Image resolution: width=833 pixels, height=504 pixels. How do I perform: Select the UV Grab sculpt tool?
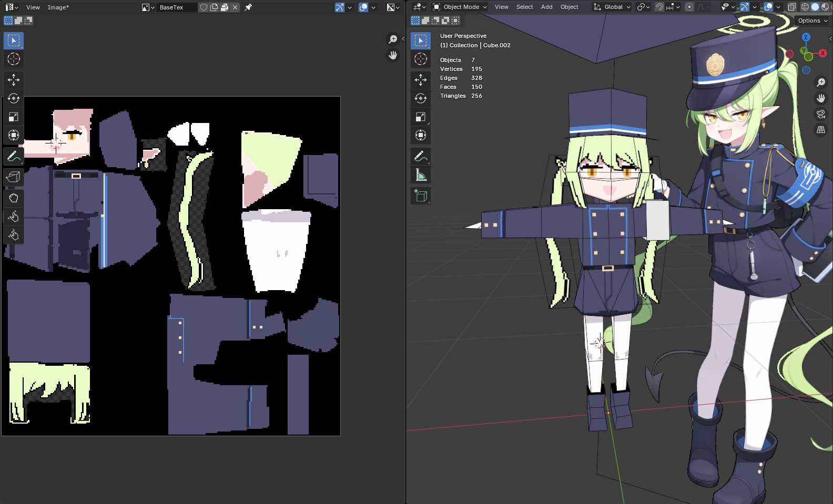pos(14,198)
